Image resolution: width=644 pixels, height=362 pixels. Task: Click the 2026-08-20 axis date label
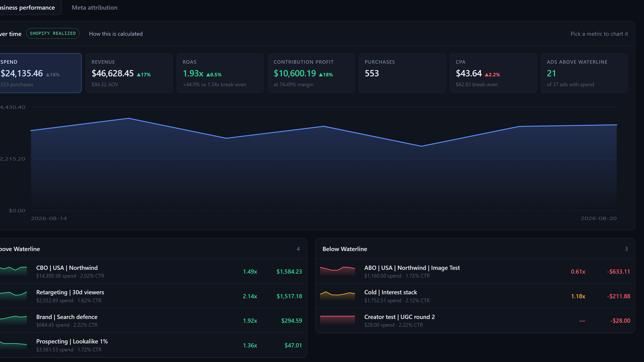(x=599, y=218)
